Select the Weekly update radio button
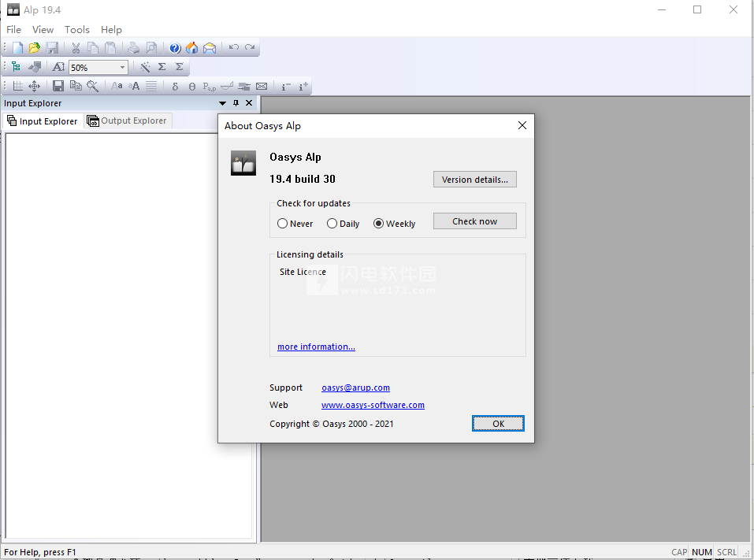The width and height of the screenshot is (754, 560). [x=378, y=224]
